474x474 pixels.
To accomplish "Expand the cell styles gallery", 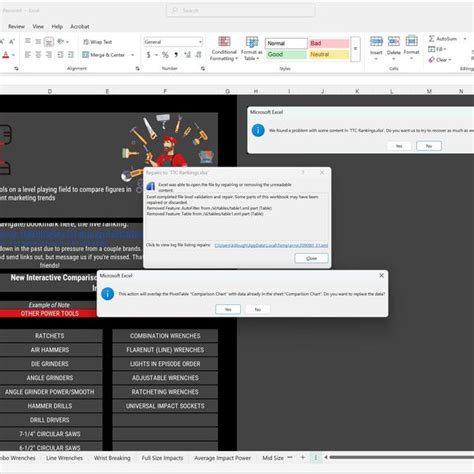I will pos(355,49).
